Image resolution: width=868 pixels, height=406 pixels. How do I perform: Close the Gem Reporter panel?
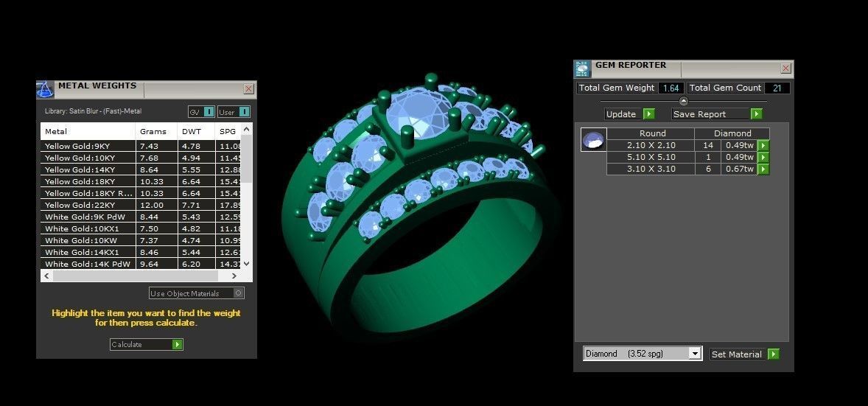(x=785, y=69)
